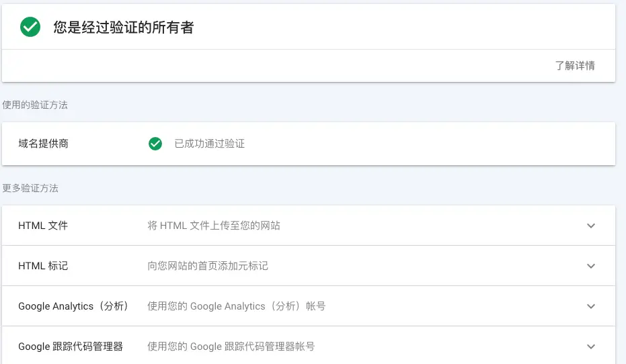Open the 了解详情 link
Image resolution: width=626 pixels, height=364 pixels.
click(574, 66)
